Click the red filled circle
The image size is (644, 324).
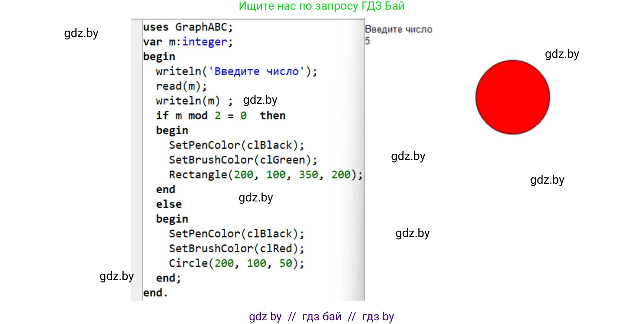(512, 97)
